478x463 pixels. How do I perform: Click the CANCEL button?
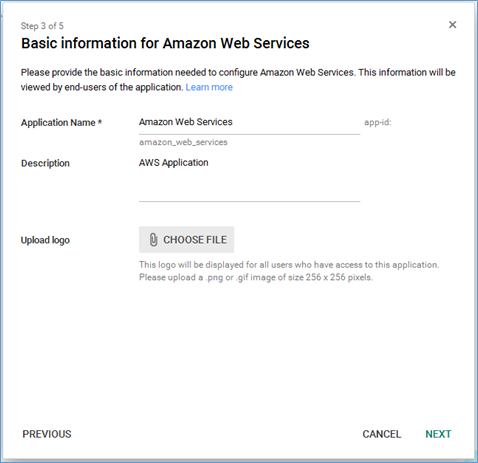coord(382,434)
